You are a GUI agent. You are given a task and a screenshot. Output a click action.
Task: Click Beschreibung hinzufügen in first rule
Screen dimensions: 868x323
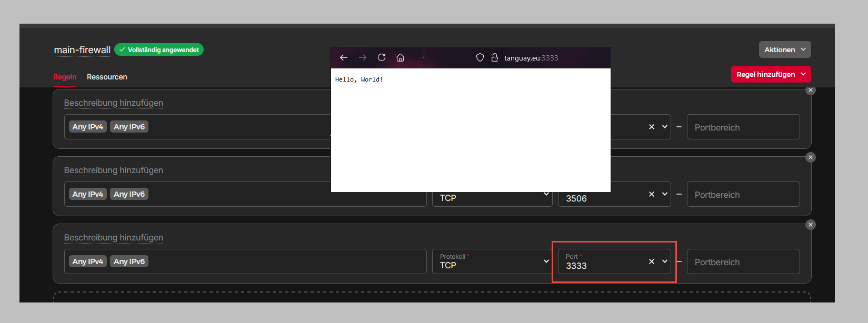tap(114, 103)
